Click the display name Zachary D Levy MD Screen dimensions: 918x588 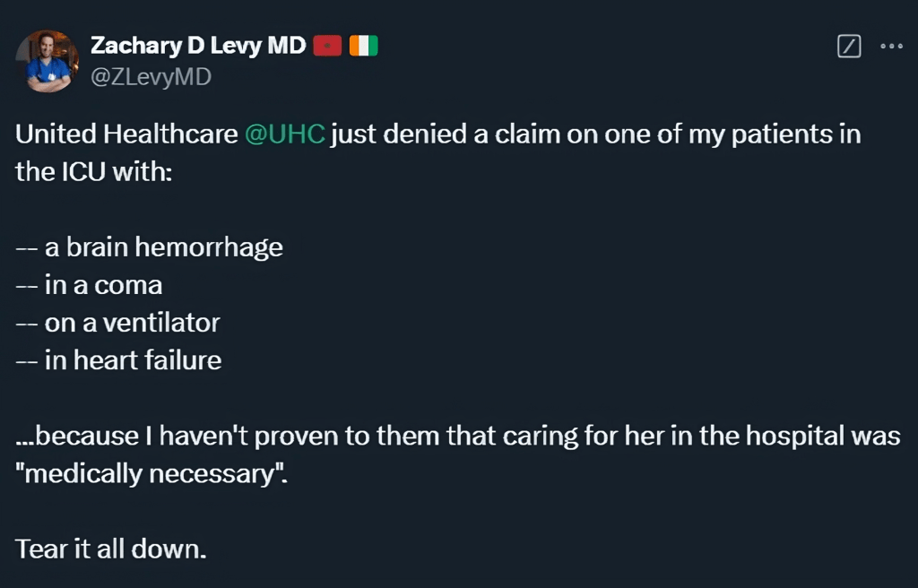pyautogui.click(x=198, y=46)
